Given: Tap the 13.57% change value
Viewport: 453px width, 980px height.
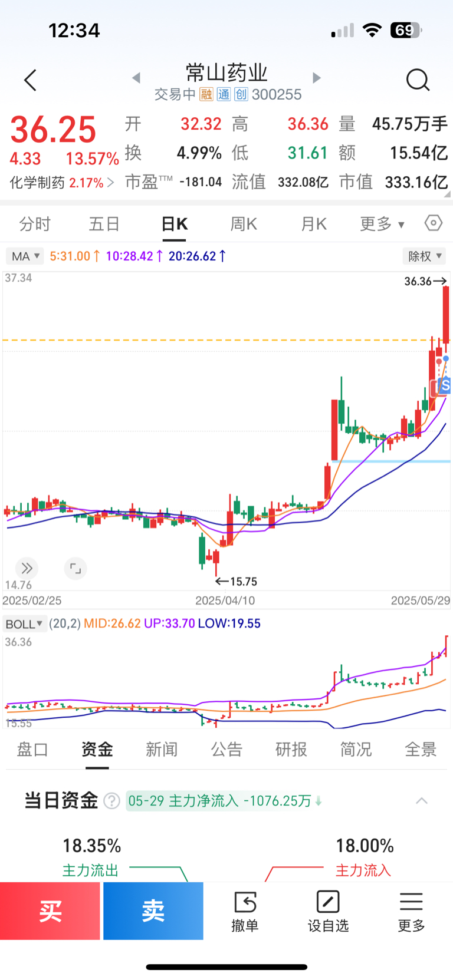Looking at the screenshot, I should pos(92,159).
